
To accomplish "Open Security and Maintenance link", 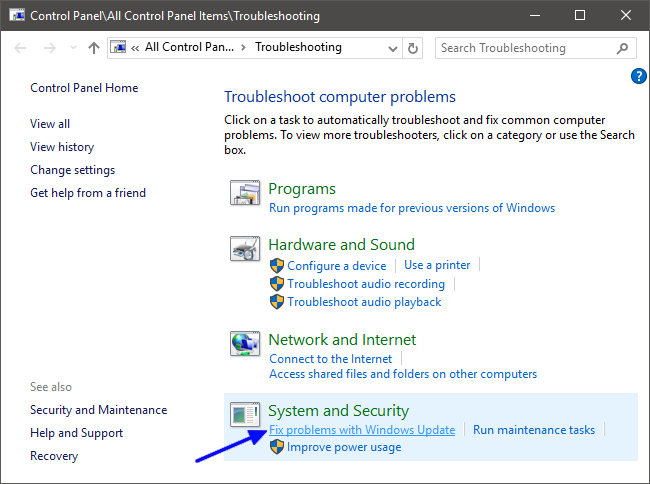I will (99, 410).
